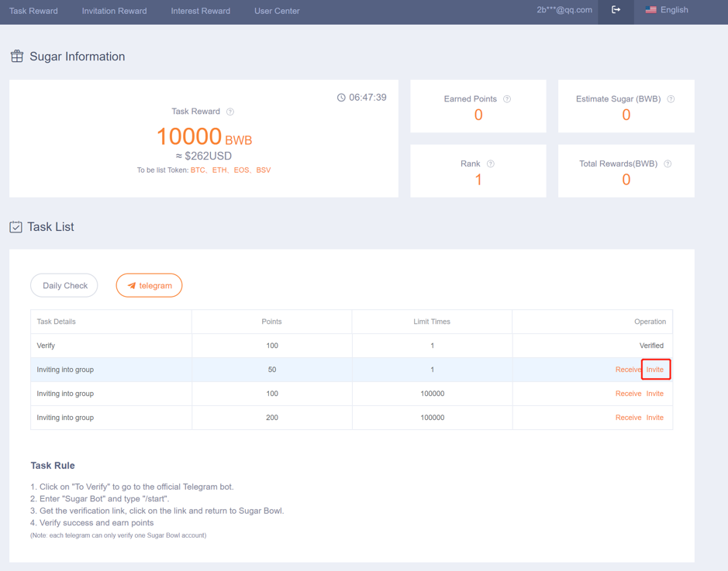
Task: Navigate to User Center
Action: coord(277,11)
